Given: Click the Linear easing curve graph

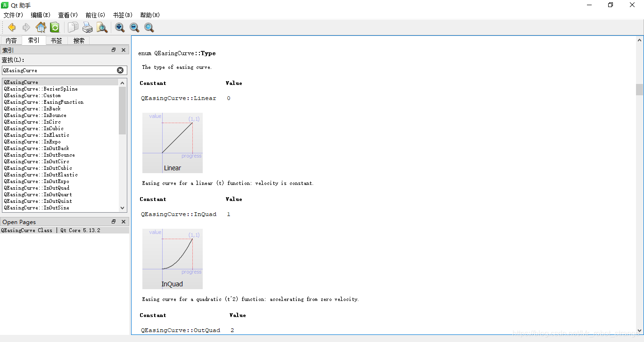Looking at the screenshot, I should point(173,143).
